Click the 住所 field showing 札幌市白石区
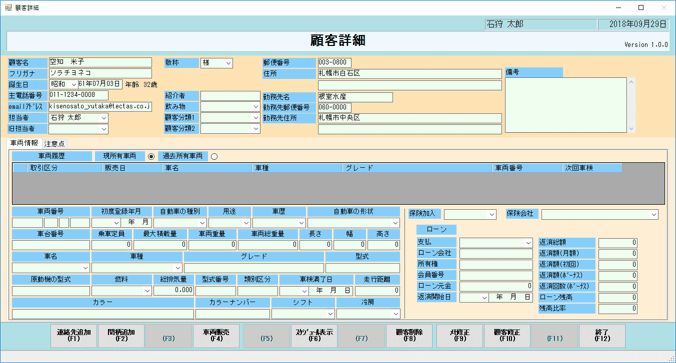 coord(410,74)
